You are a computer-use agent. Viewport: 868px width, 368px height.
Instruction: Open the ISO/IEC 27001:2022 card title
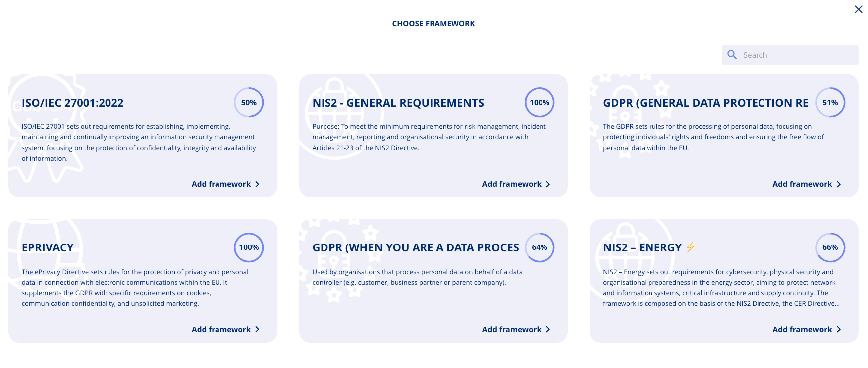73,103
